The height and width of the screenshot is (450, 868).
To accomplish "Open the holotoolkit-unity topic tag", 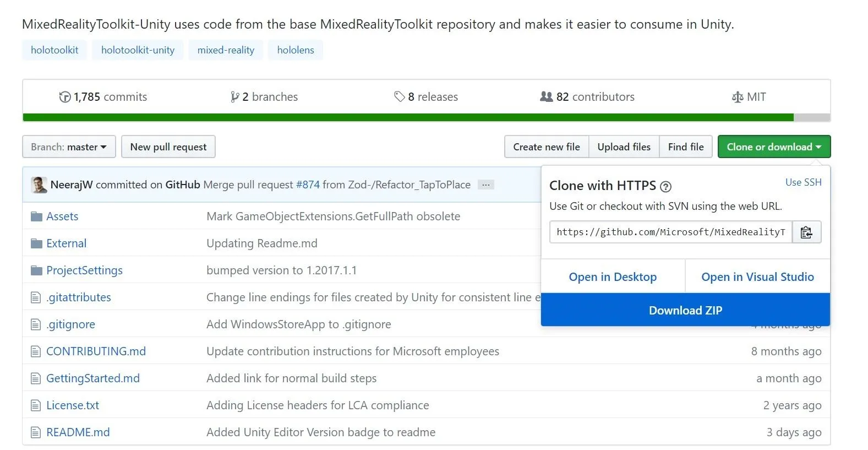I will (138, 50).
